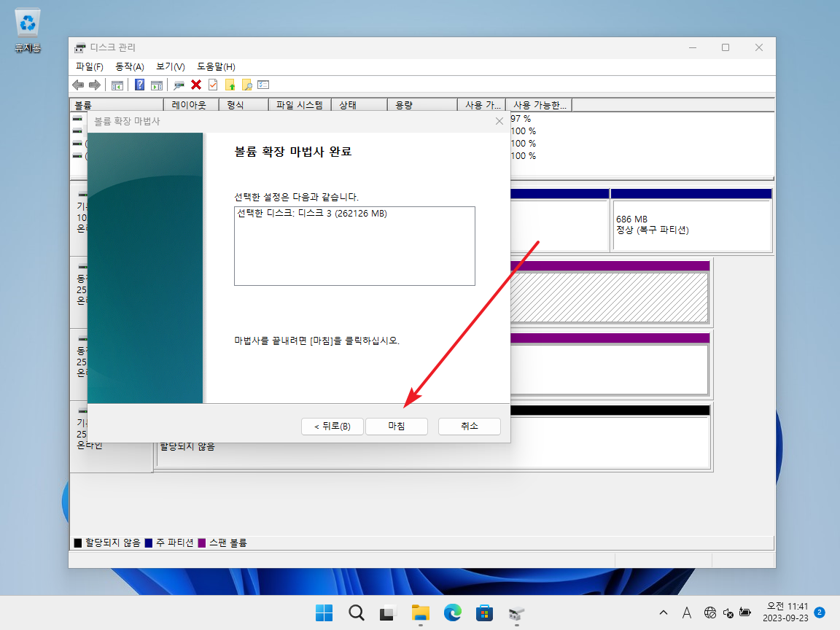The width and height of the screenshot is (840, 630).
Task: Click the yellow folder with magnifier icon
Action: click(x=247, y=85)
